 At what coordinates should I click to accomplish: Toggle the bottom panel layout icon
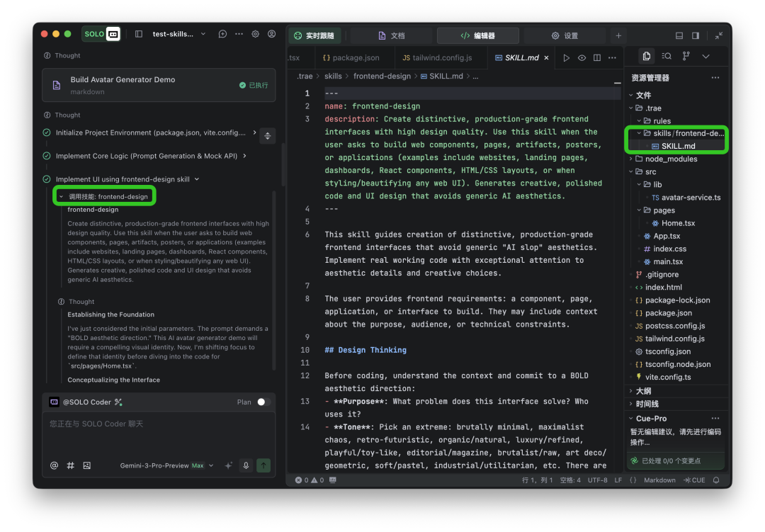tap(679, 35)
